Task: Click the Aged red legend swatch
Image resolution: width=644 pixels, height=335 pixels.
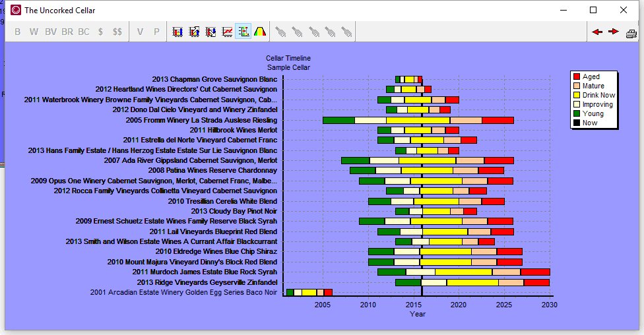Action: click(x=577, y=76)
